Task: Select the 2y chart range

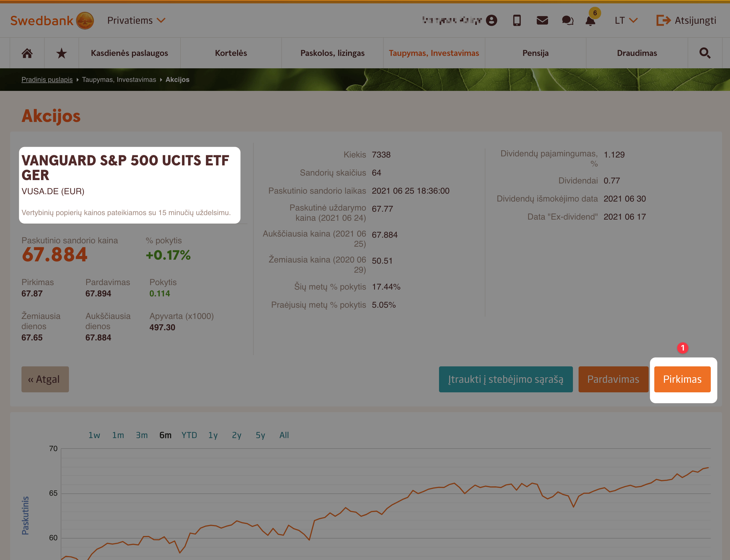Action: (236, 435)
